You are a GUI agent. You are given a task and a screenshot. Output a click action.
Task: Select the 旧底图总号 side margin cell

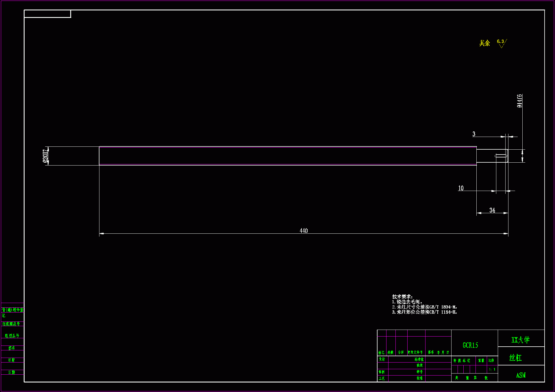11,324
